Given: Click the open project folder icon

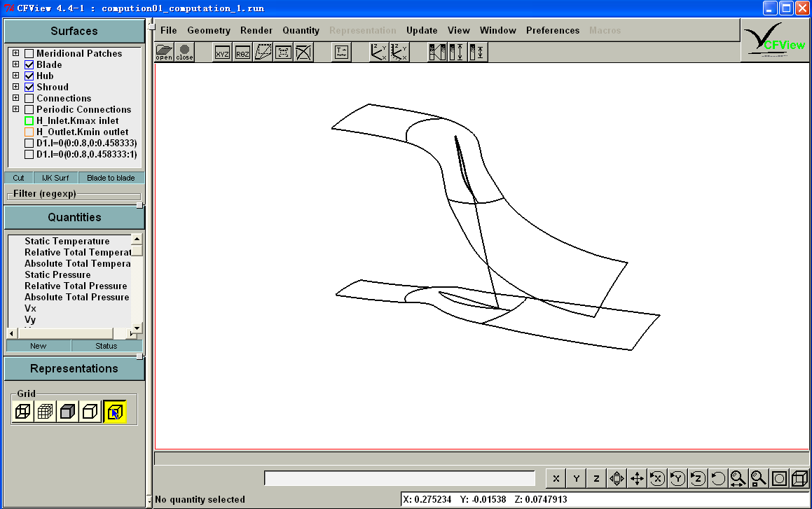Looking at the screenshot, I should (x=164, y=53).
